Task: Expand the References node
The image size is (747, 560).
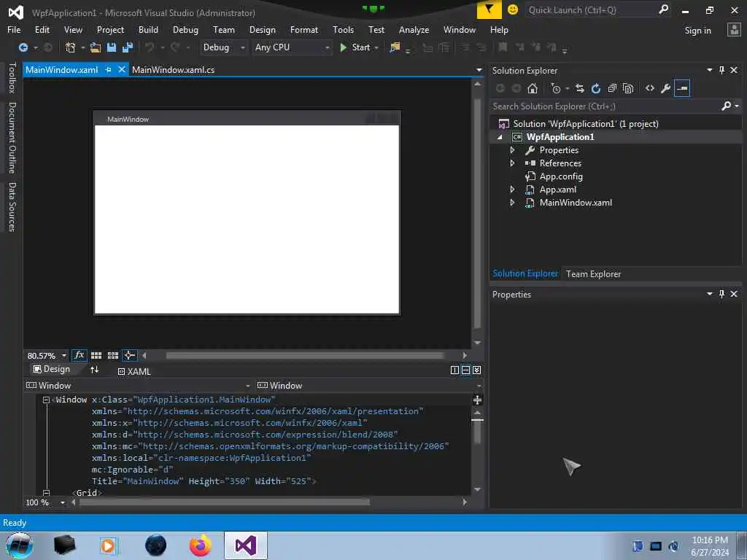Action: click(512, 163)
